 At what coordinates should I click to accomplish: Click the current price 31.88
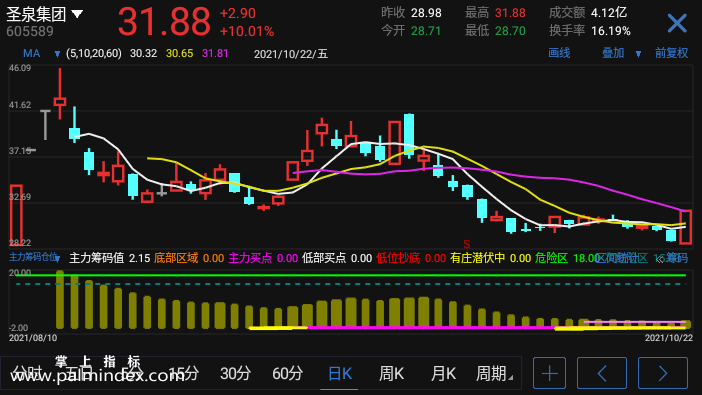[164, 21]
